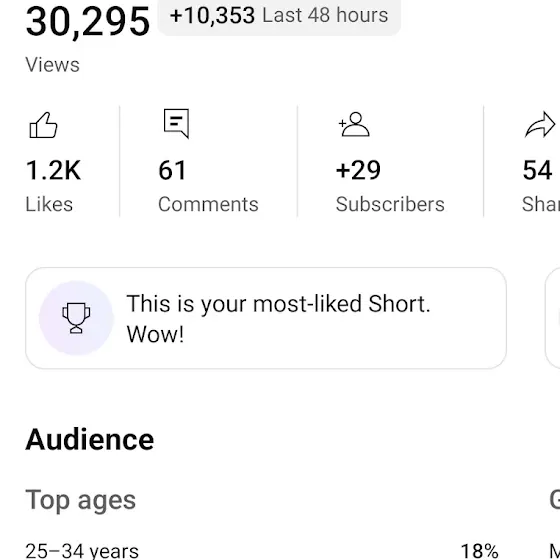Open the 61 Comments stat

click(x=208, y=161)
